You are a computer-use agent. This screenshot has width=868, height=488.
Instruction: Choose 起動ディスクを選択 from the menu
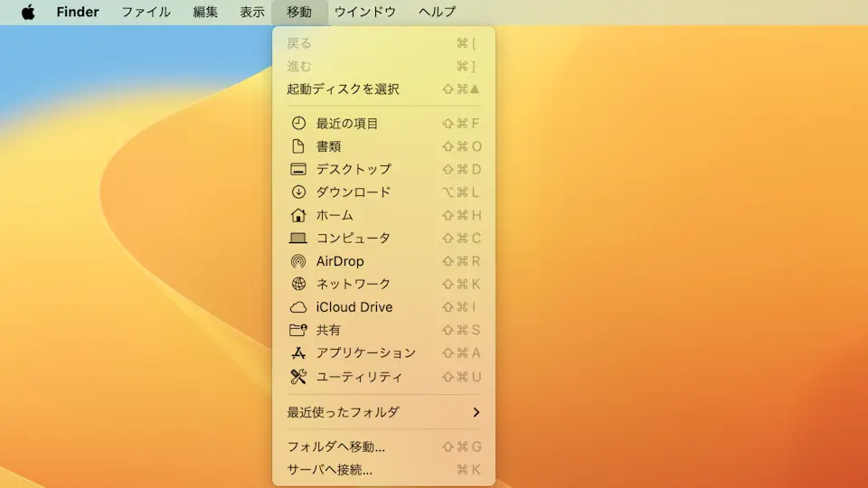pyautogui.click(x=344, y=89)
